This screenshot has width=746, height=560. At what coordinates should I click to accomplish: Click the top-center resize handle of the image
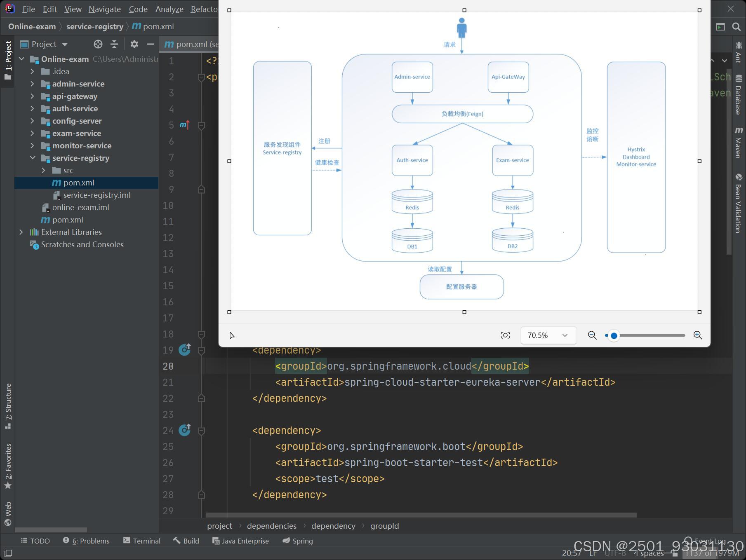coord(464,10)
